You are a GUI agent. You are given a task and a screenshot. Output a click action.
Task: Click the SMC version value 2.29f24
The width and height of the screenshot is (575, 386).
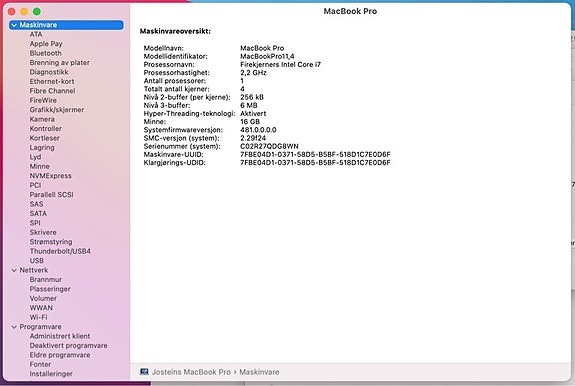point(253,138)
